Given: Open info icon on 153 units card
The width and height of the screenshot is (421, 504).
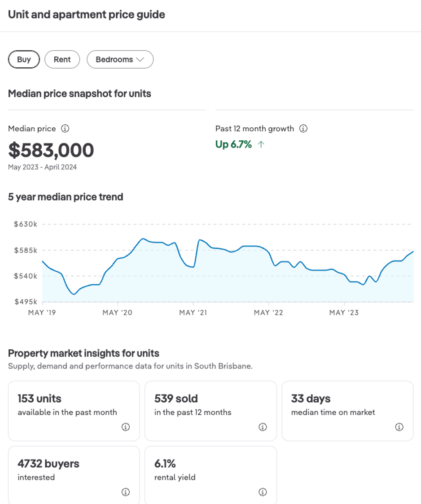Looking at the screenshot, I should pos(126,427).
